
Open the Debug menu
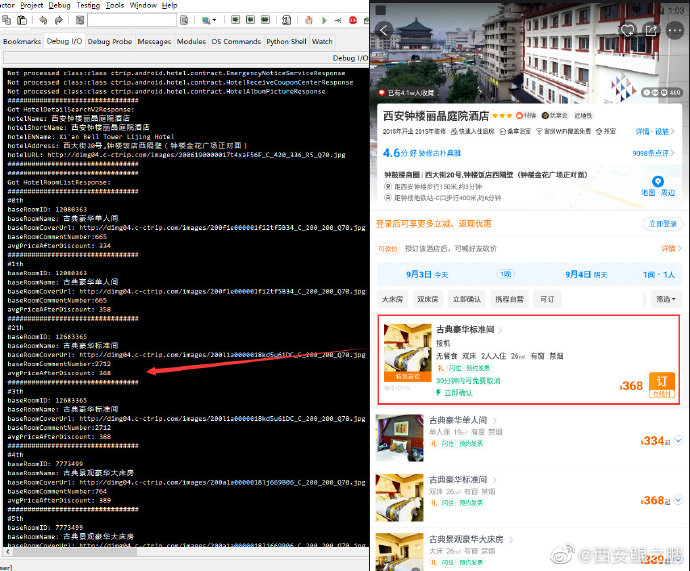pos(59,5)
